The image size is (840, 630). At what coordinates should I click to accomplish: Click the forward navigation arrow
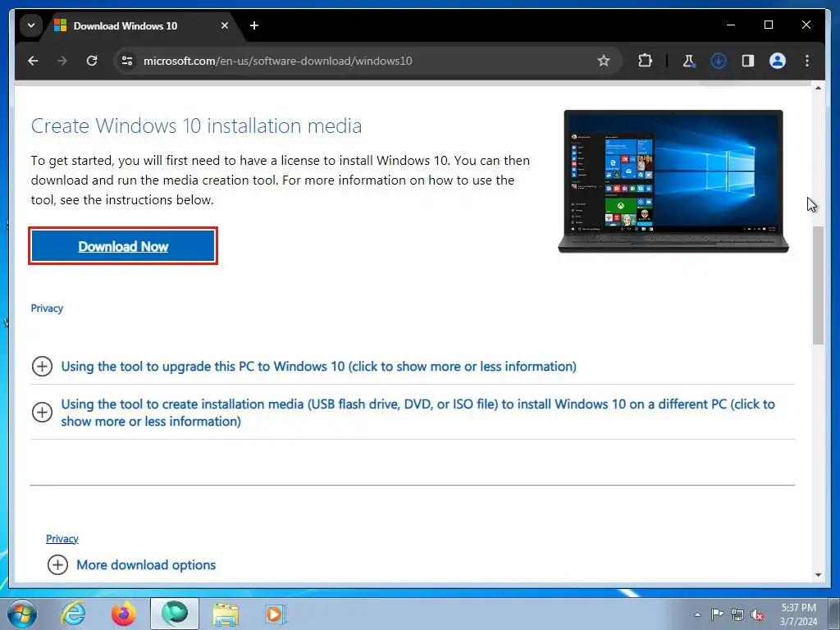pos(62,61)
